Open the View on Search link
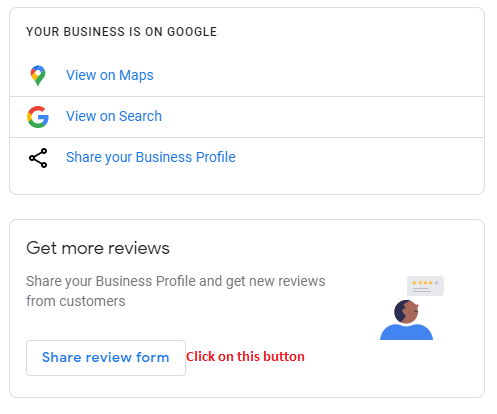The width and height of the screenshot is (497, 414). (114, 116)
